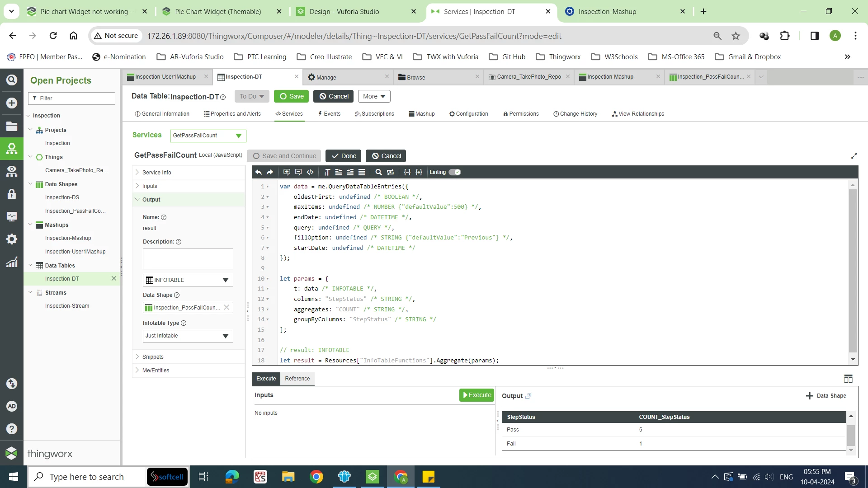Open the INFOTABLE base type dropdown
This screenshot has height=488, width=868.
pos(225,280)
